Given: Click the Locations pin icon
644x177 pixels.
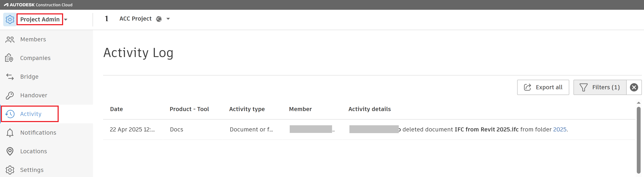Looking at the screenshot, I should (x=10, y=151).
